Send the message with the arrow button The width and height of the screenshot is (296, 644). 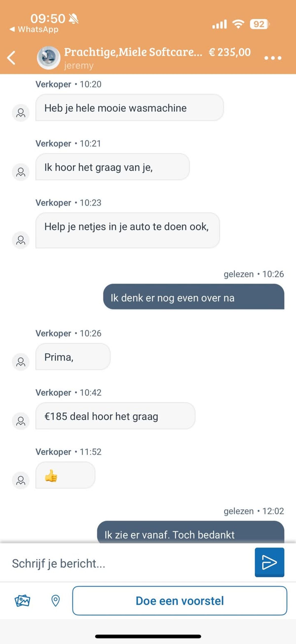(269, 562)
